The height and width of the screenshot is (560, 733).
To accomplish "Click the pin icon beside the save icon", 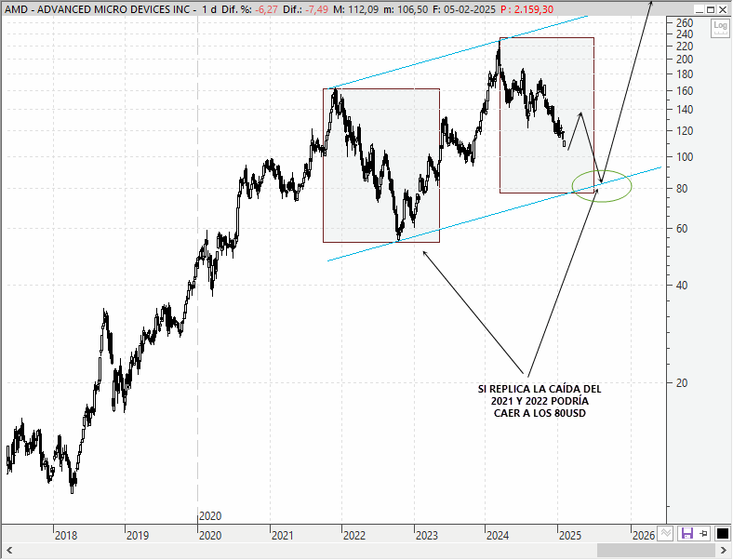I will point(703,533).
